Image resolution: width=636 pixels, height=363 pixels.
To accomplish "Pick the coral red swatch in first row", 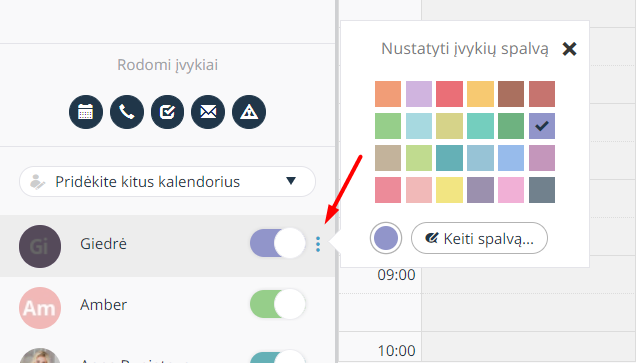I will [x=449, y=94].
